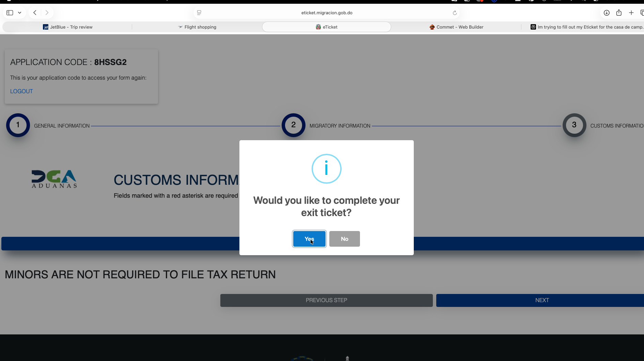
Task: Confirm the exit ticket by choosing Yes
Action: tap(309, 239)
